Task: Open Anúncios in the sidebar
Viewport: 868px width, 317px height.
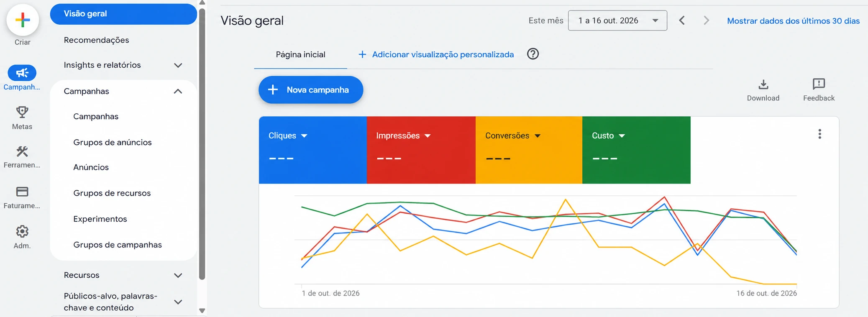Action: pyautogui.click(x=91, y=167)
